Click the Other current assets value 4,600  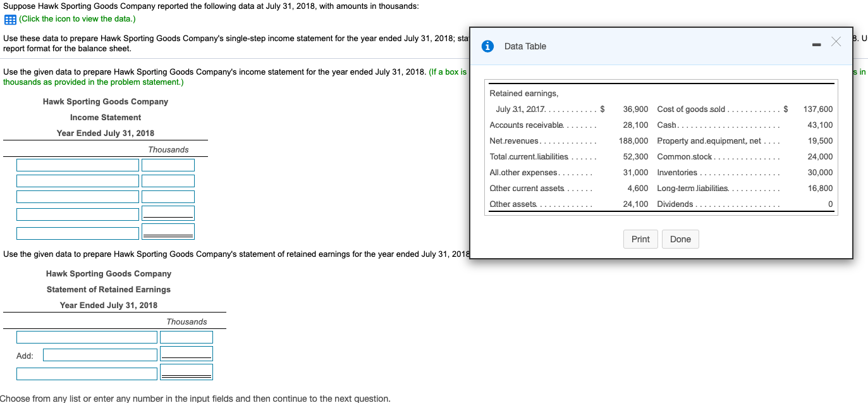click(x=638, y=188)
